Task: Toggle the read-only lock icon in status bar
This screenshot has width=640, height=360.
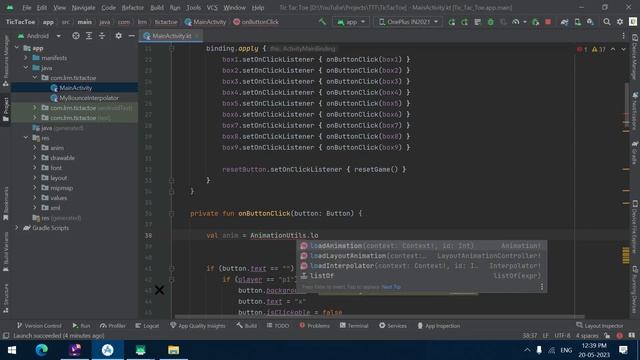Action: 607,336
